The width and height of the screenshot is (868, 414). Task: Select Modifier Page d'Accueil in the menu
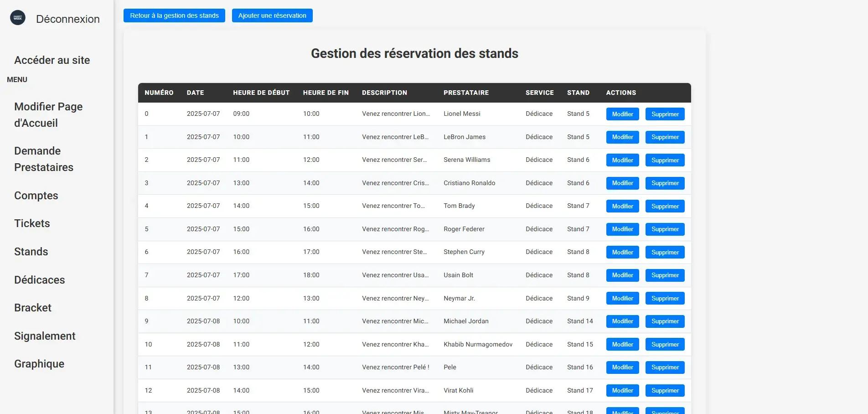pyautogui.click(x=48, y=114)
